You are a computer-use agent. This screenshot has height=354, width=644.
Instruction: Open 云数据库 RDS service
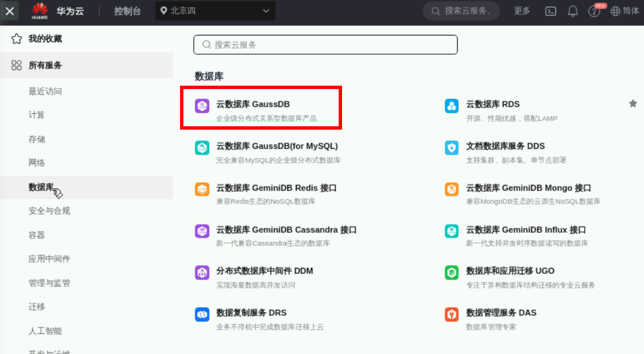click(493, 104)
